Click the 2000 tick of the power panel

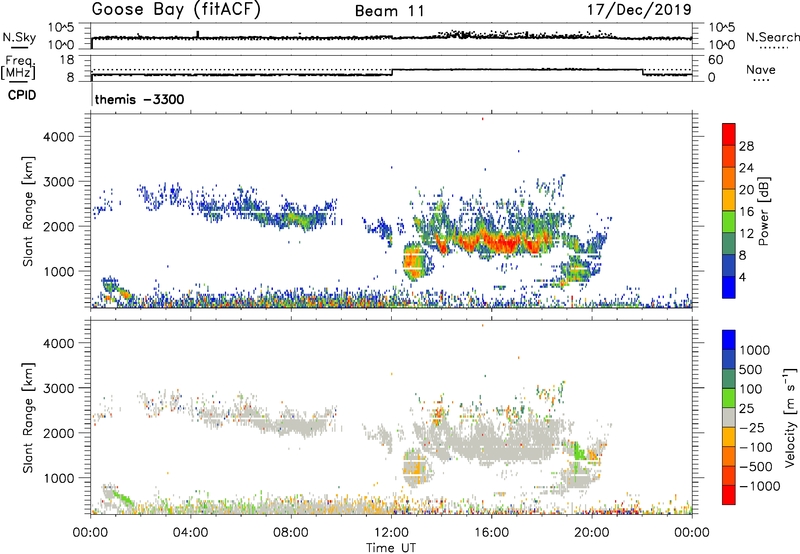59,226
